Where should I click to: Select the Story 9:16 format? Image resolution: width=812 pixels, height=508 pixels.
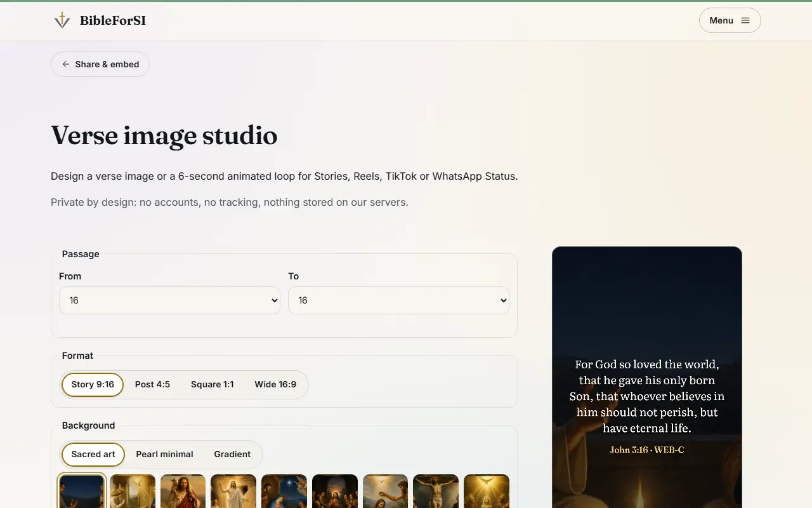93,385
